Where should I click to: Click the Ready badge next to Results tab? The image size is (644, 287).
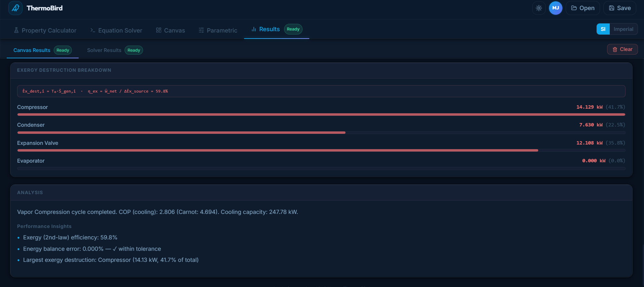tap(293, 29)
